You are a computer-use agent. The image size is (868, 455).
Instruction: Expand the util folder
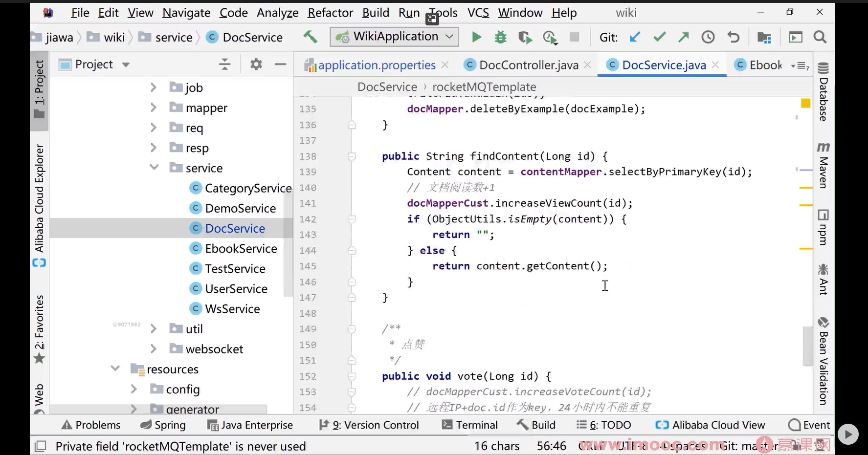click(x=154, y=328)
